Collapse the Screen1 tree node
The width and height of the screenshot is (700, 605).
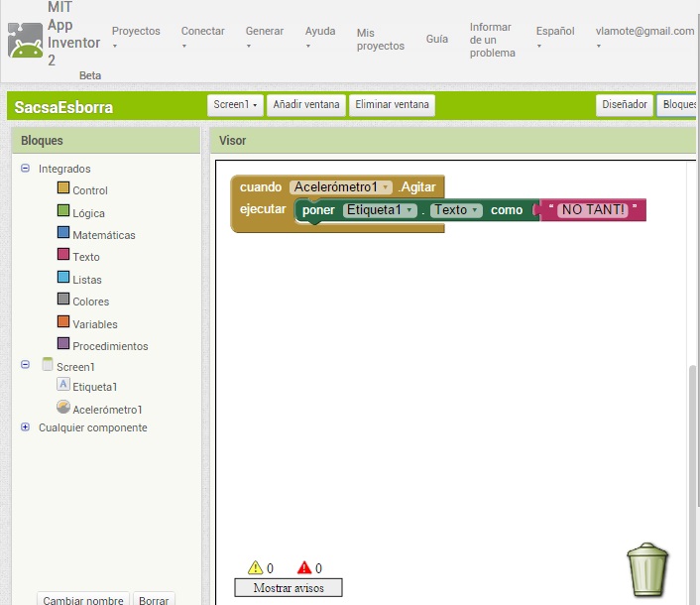[26, 364]
